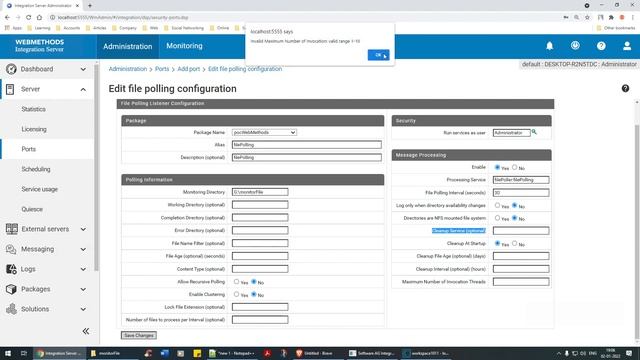Click the Alias input field

coord(307,144)
